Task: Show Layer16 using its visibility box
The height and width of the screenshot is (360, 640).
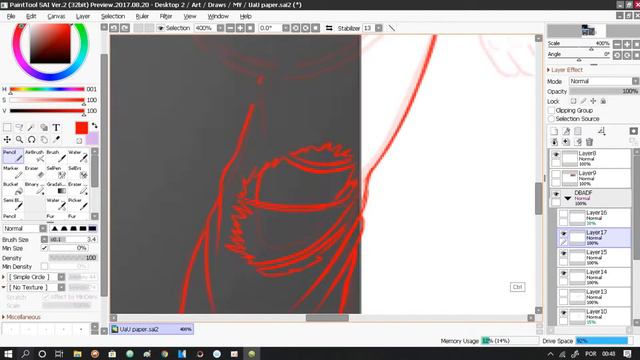Action: pos(563,214)
